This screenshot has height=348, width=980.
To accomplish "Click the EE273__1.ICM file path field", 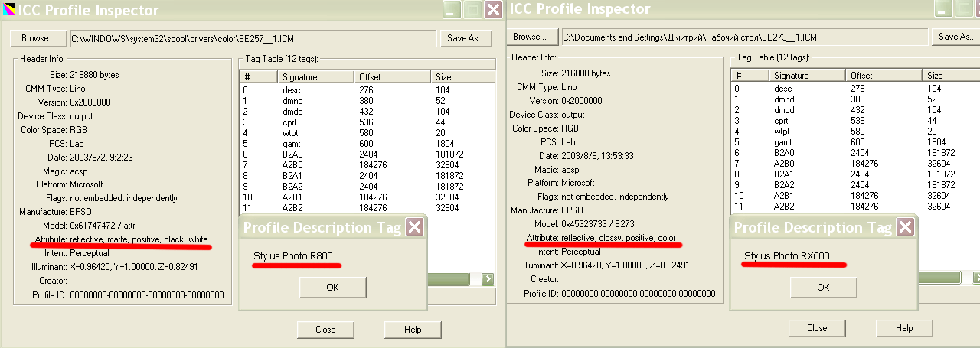I will coord(744,37).
